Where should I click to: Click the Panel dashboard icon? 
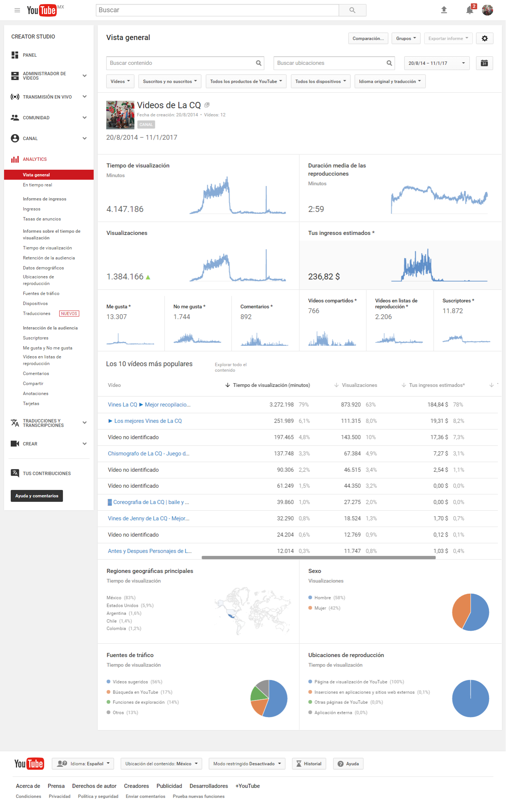point(15,55)
